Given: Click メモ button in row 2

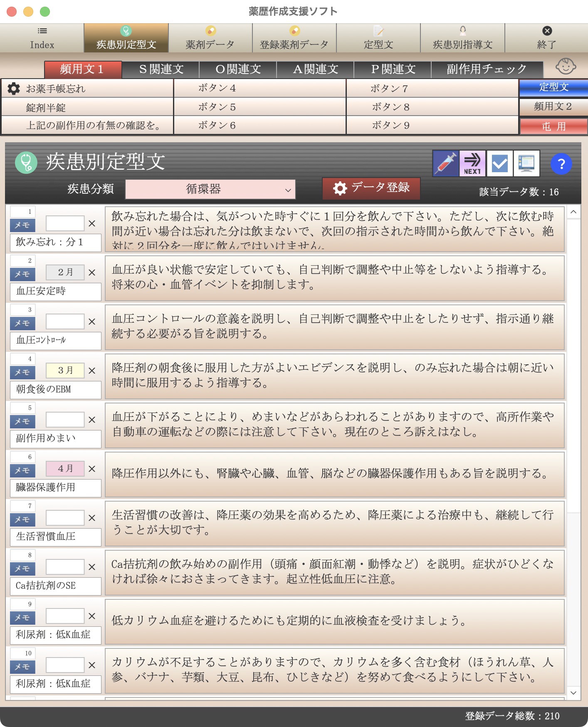Looking at the screenshot, I should pyautogui.click(x=22, y=274).
